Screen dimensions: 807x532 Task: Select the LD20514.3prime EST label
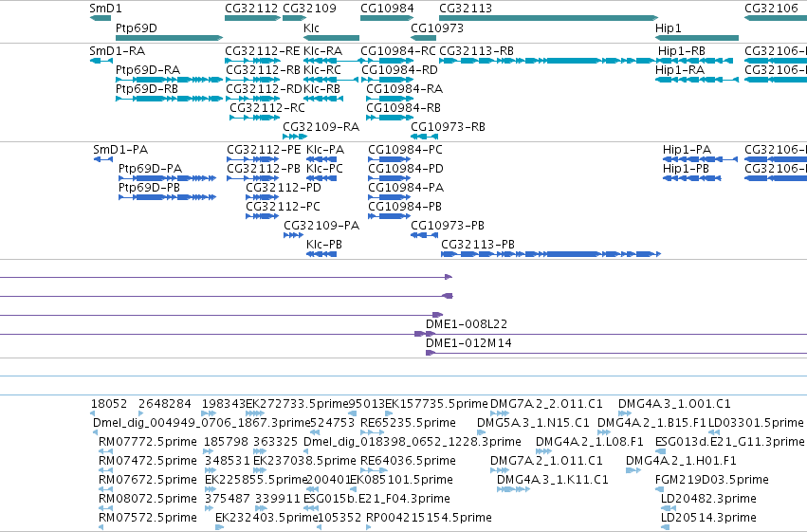[x=708, y=518]
